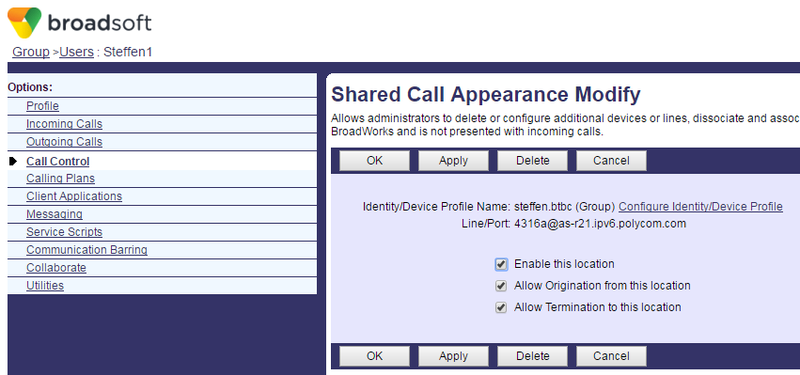Viewport: 800px width, 375px height.
Task: Go to Outgoing Calls section
Action: 64,142
